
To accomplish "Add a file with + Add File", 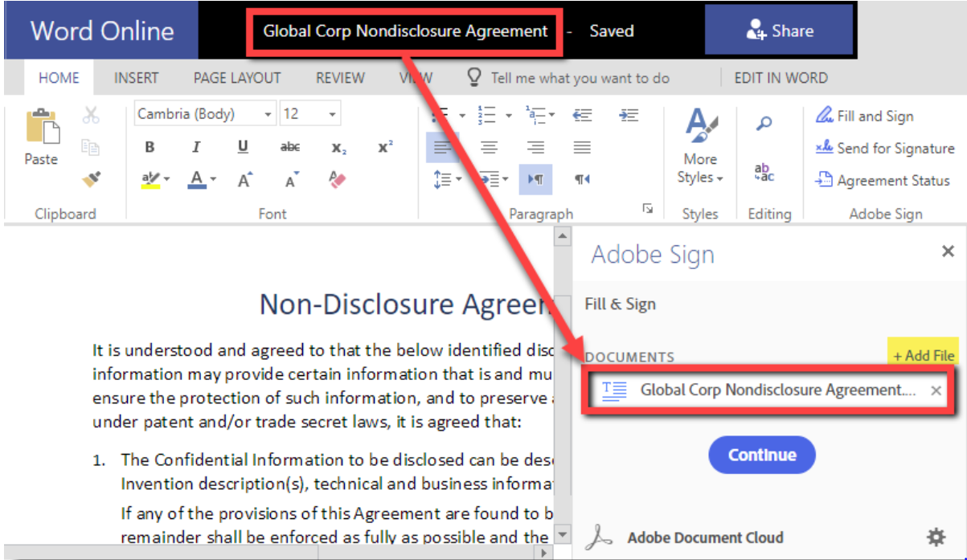I will tap(922, 355).
